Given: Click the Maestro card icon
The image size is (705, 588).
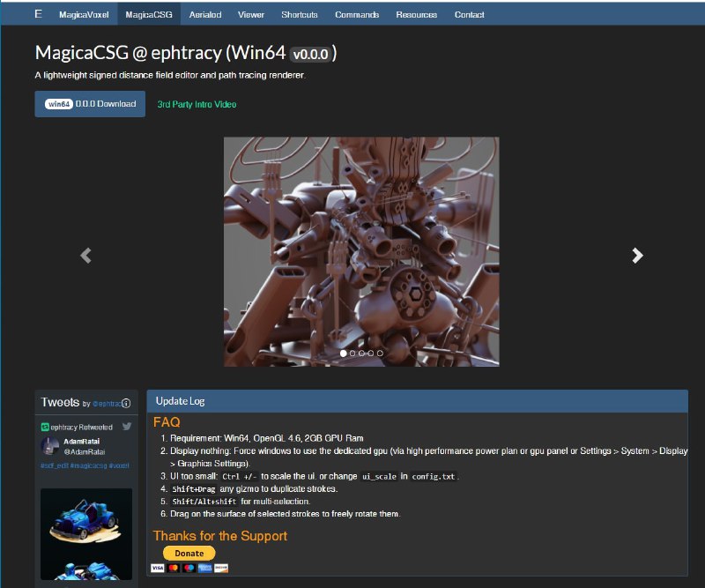Looking at the screenshot, I should [189, 568].
